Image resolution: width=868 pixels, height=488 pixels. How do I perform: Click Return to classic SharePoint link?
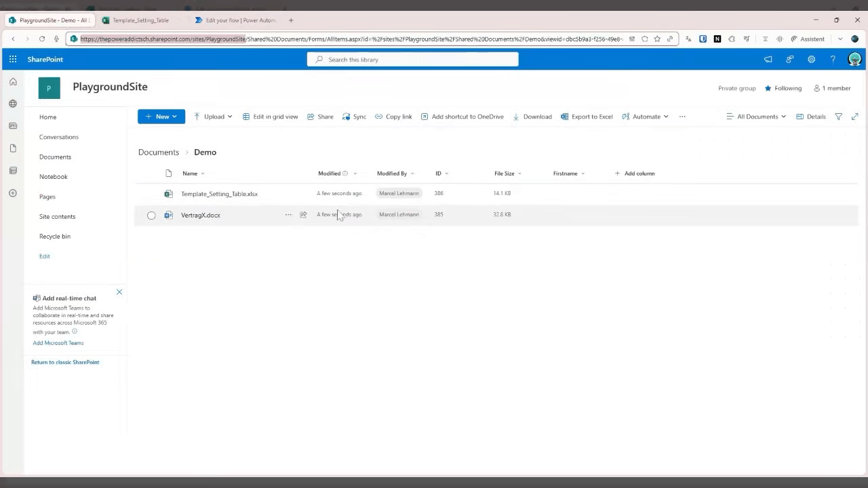tap(65, 362)
